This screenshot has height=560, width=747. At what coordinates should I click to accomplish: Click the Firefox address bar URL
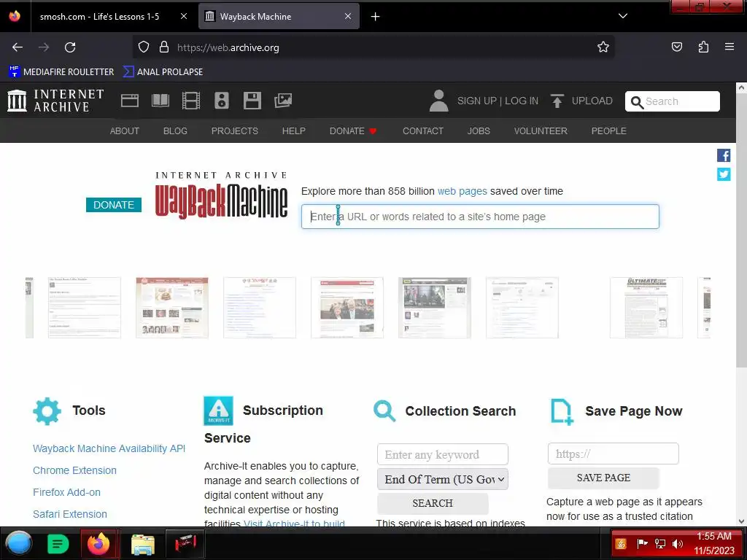click(x=228, y=47)
